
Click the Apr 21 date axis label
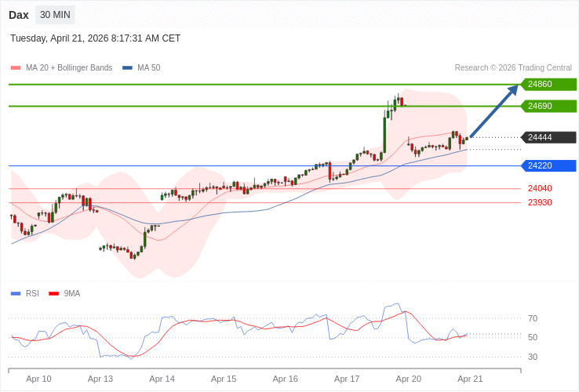470,379
